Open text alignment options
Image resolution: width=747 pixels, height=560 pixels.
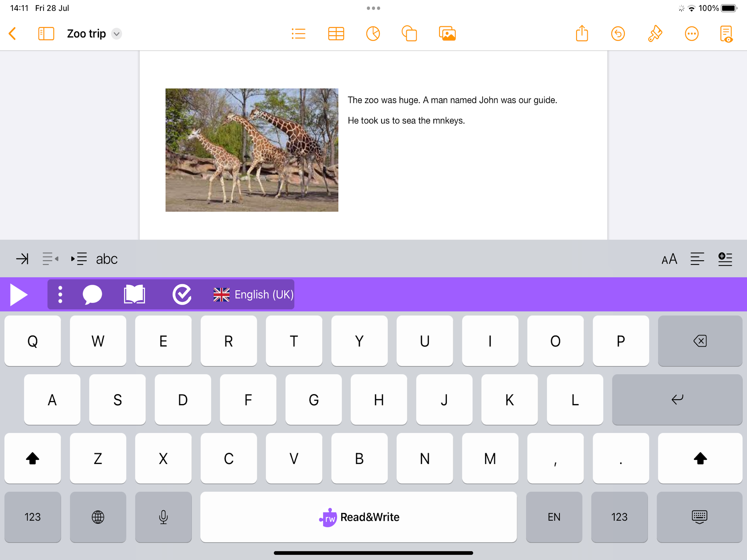(x=697, y=259)
